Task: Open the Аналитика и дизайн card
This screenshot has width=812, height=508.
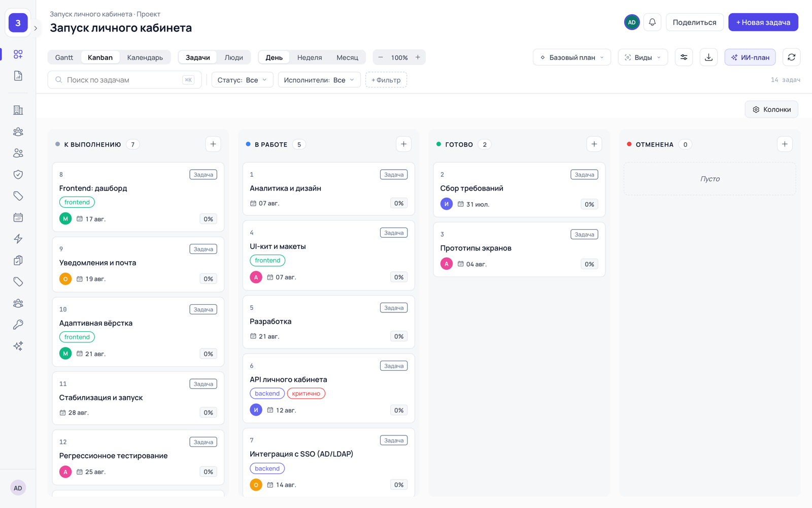Action: click(328, 189)
